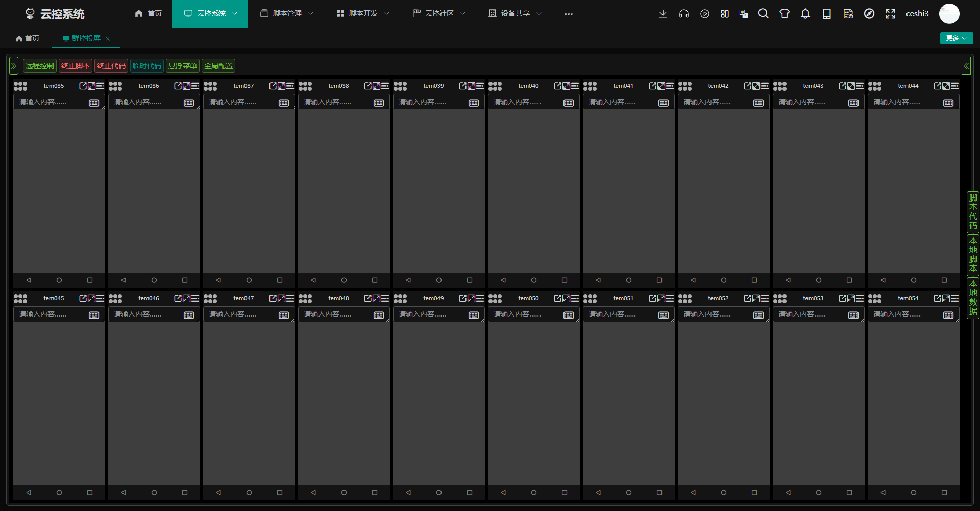Enter fullscreen using the top bar icon

point(890,14)
